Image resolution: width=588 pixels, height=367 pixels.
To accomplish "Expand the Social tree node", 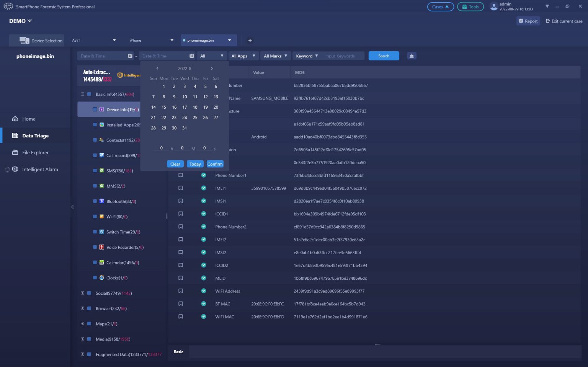I will (82, 293).
